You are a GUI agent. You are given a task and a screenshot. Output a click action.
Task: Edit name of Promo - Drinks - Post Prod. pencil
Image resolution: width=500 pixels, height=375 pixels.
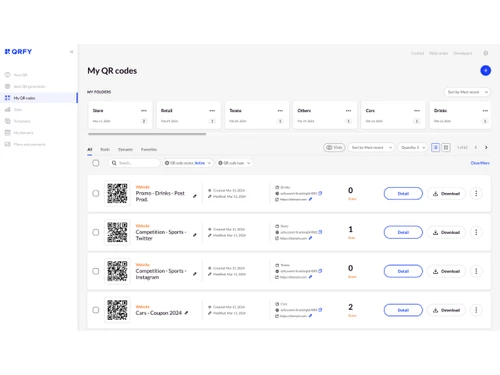click(195, 196)
